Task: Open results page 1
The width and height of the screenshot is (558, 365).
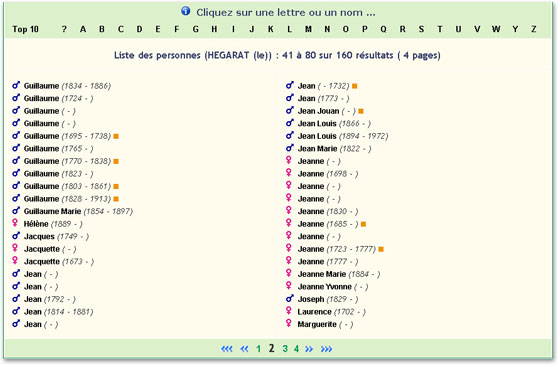Action: (x=258, y=349)
